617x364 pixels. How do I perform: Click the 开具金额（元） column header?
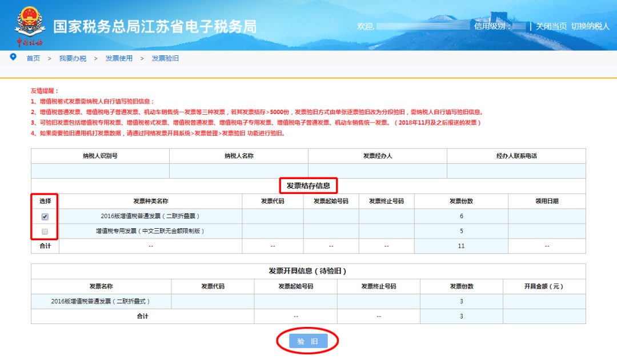pos(544,286)
